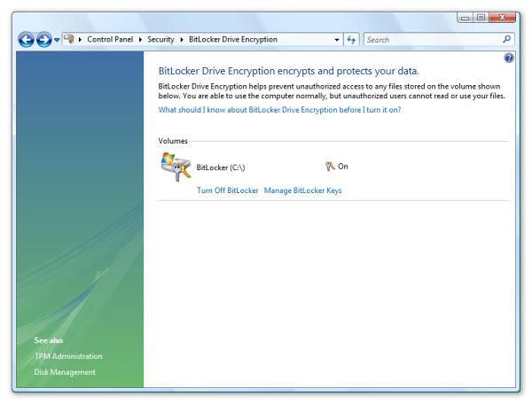Open Manage BitLocker Keys link
Screen dimensions: 532x404
pos(302,190)
